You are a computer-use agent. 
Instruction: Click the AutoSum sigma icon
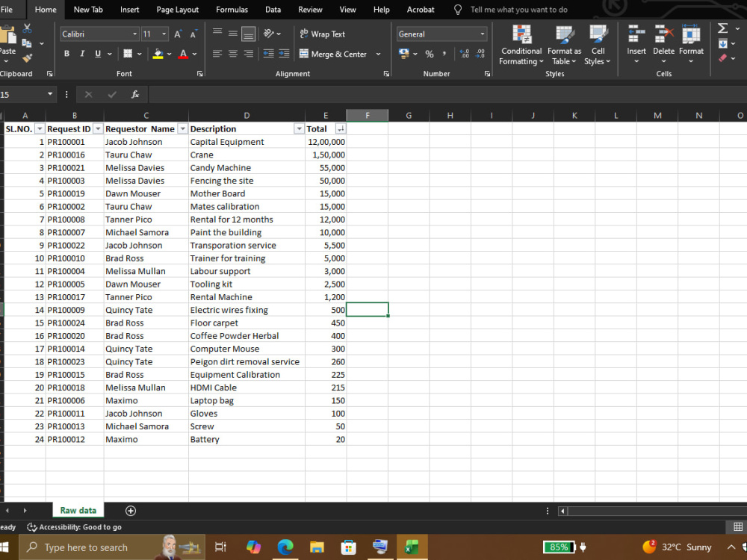[722, 28]
